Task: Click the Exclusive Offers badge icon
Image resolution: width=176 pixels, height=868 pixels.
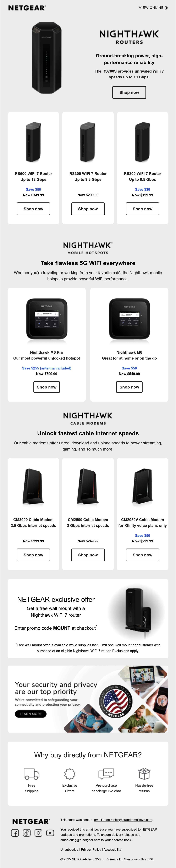Action: pyautogui.click(x=70, y=774)
